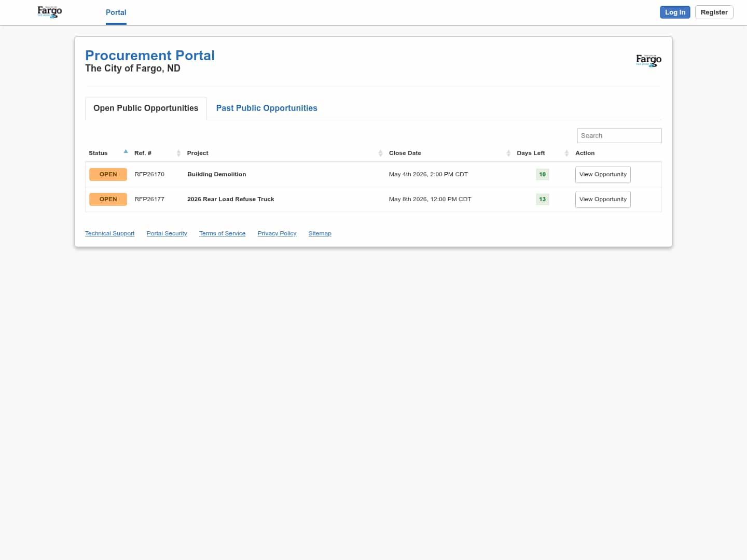
Task: Focus the Search input field
Action: tap(619, 136)
